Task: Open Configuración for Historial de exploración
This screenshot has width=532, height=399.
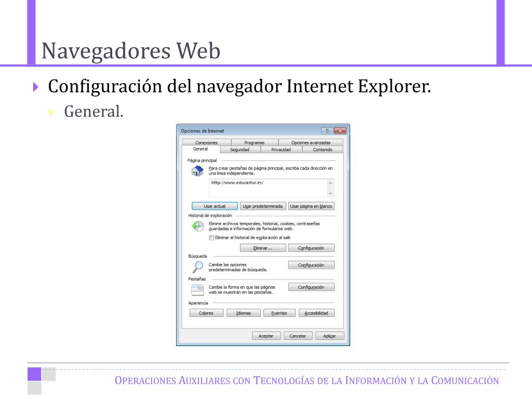Action: point(311,248)
